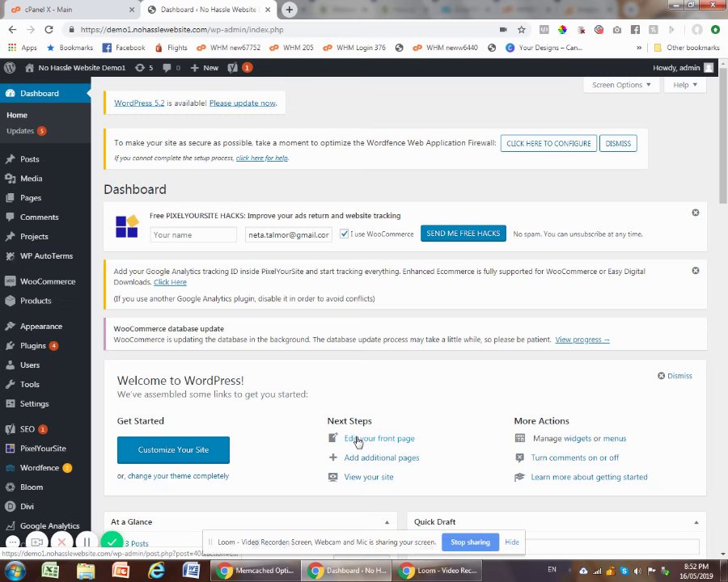Screen dimensions: 728x582
Task: Click CLICK HERE TO CONFIGURE button
Action: click(x=548, y=143)
